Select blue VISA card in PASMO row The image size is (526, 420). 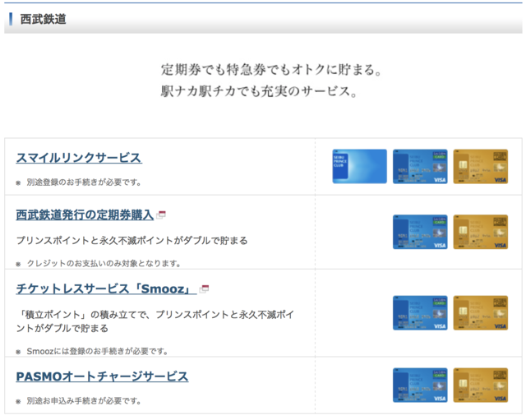point(420,385)
